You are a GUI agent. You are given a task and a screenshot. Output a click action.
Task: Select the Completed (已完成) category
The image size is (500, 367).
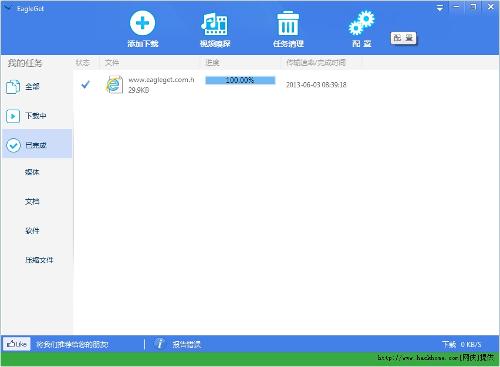(37, 144)
